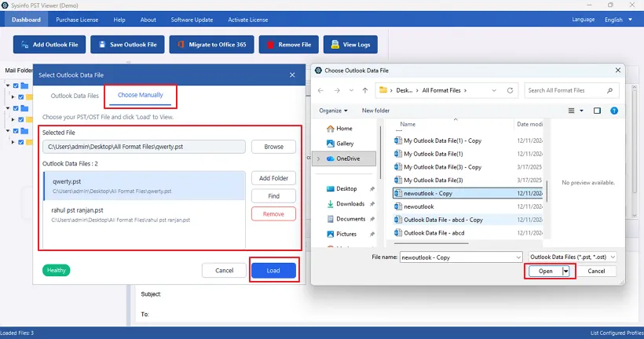Expand the address bar history dropdown
The height and width of the screenshot is (339, 644).
click(x=494, y=90)
